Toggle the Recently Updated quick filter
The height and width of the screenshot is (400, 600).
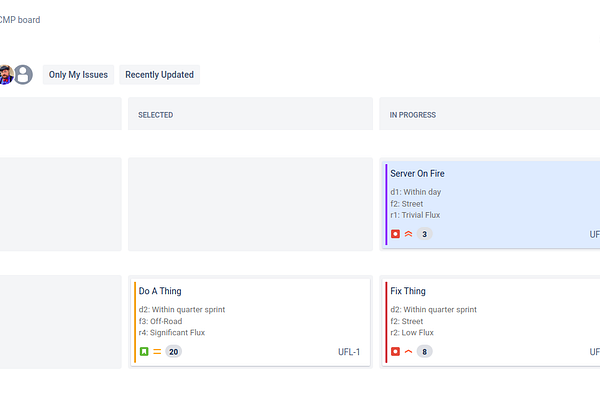(x=160, y=75)
